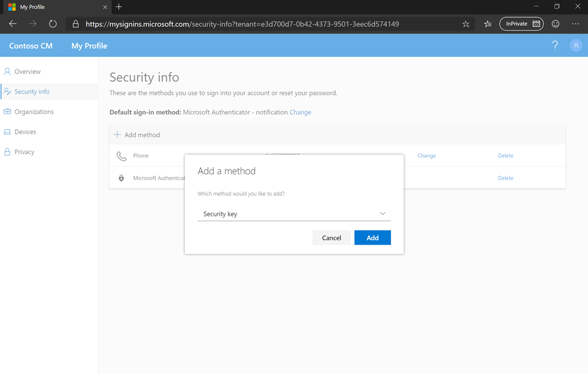Open browser settings ellipsis menu
Viewport: 588px width, 374px height.
click(575, 24)
